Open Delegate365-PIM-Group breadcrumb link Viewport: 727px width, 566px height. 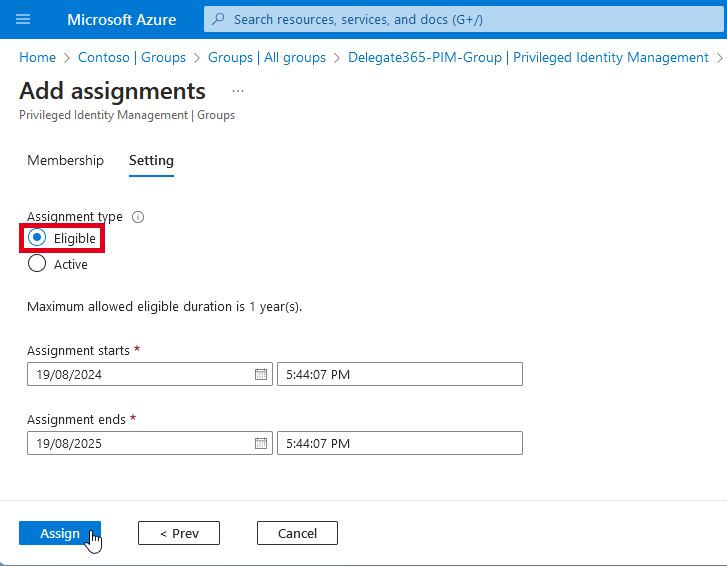(x=528, y=58)
